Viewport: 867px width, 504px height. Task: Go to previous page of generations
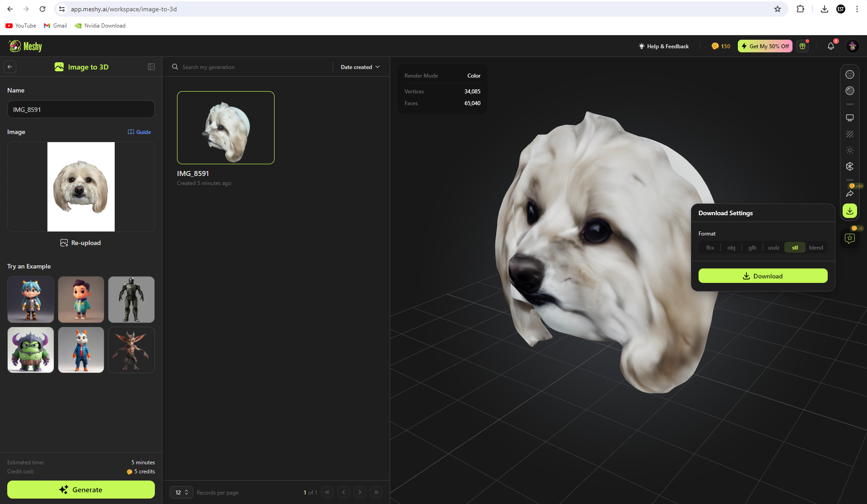click(x=344, y=492)
